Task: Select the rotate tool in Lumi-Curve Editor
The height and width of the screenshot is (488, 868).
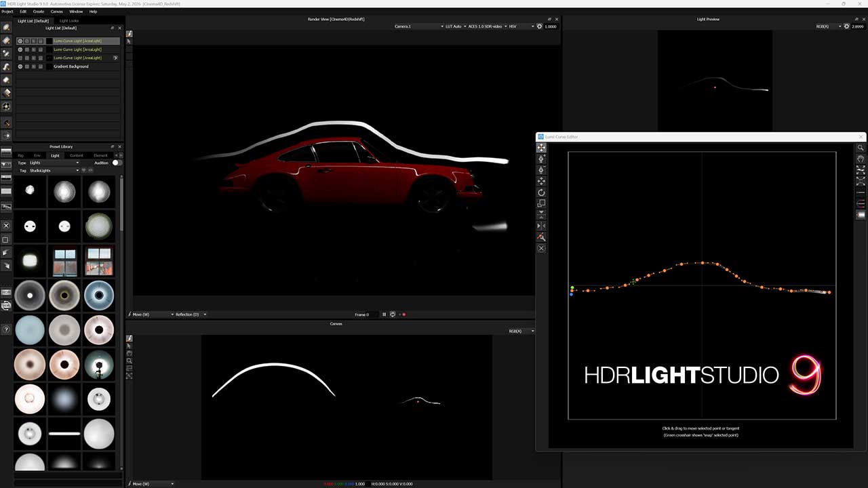Action: [x=541, y=192]
